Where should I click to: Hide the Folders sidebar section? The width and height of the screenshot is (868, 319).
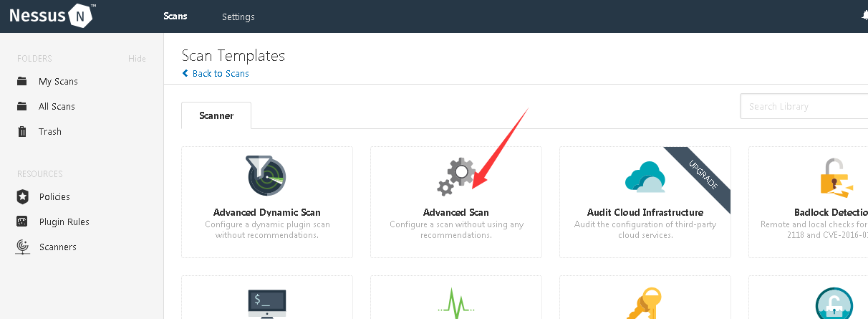coord(137,59)
